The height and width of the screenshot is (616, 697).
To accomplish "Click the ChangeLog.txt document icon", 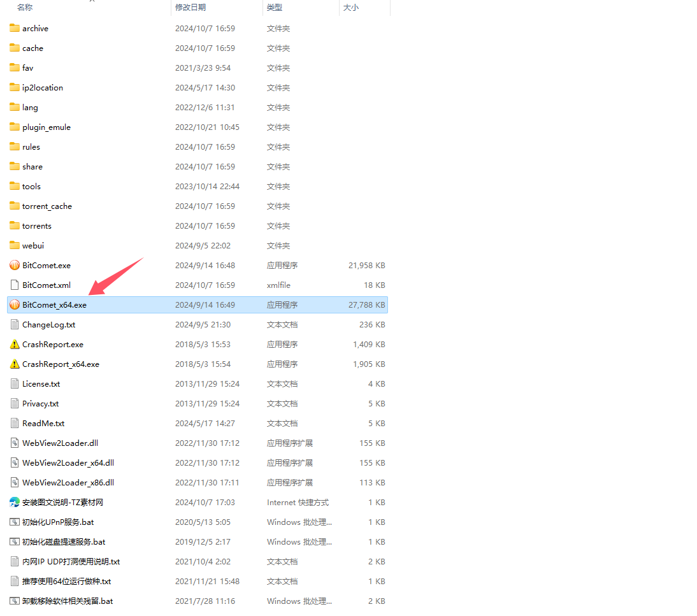I will [15, 324].
